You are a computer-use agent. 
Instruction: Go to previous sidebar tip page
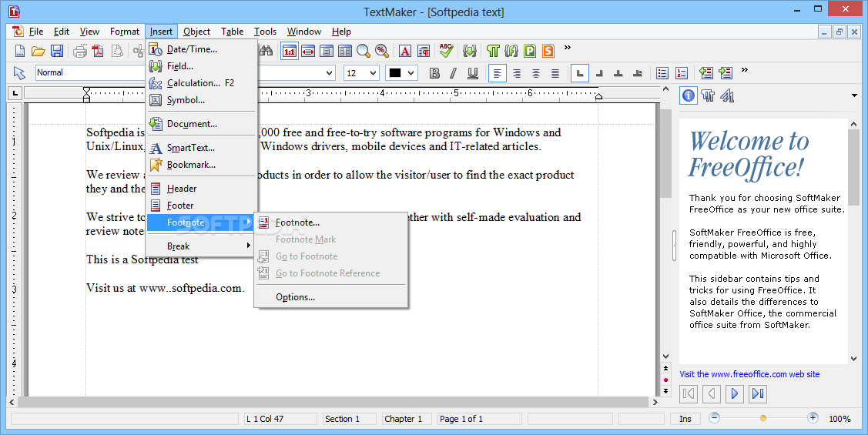click(712, 393)
